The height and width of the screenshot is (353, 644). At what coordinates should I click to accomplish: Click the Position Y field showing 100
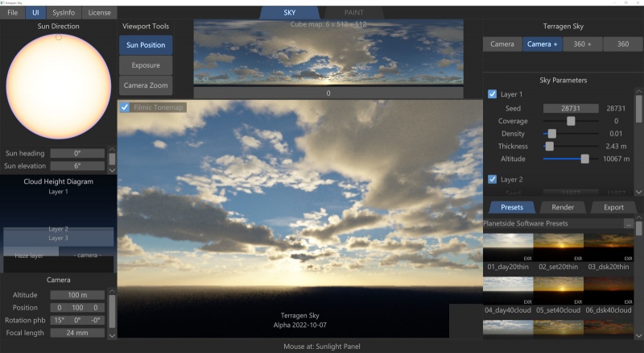click(77, 308)
